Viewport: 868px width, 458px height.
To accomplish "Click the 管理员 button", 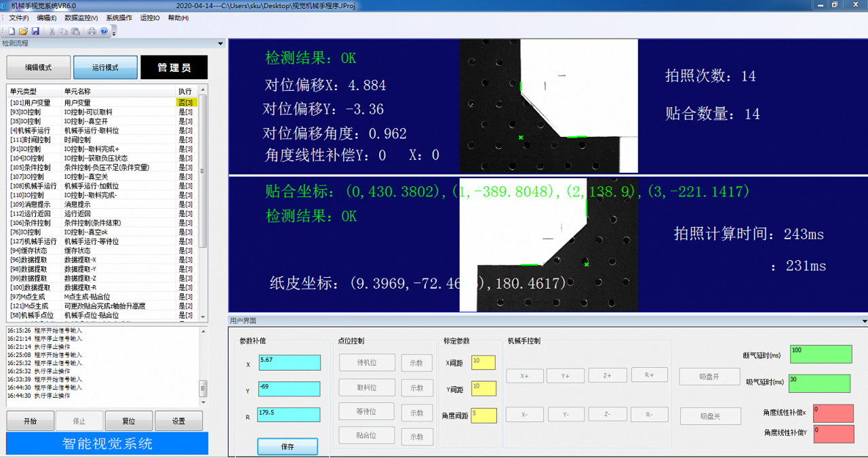I will point(174,68).
